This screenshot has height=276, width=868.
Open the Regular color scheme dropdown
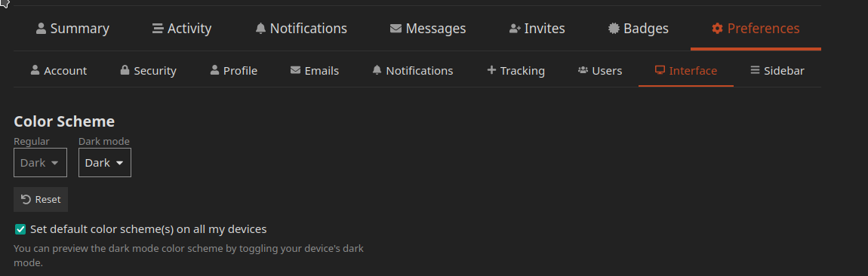[x=41, y=163]
